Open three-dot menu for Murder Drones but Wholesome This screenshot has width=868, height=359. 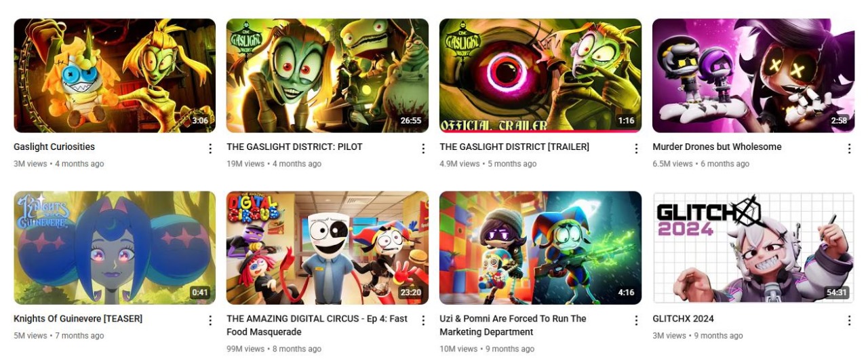click(x=849, y=149)
